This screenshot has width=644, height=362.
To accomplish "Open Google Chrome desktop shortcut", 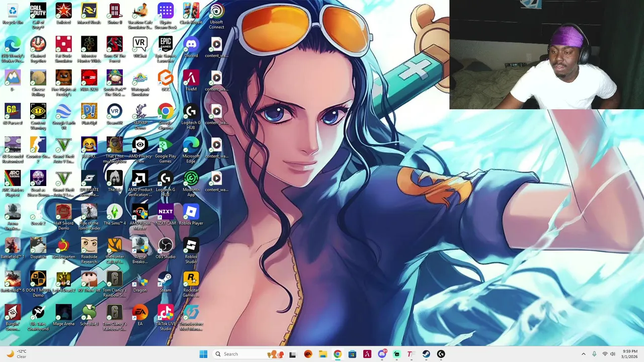I will (x=166, y=117).
